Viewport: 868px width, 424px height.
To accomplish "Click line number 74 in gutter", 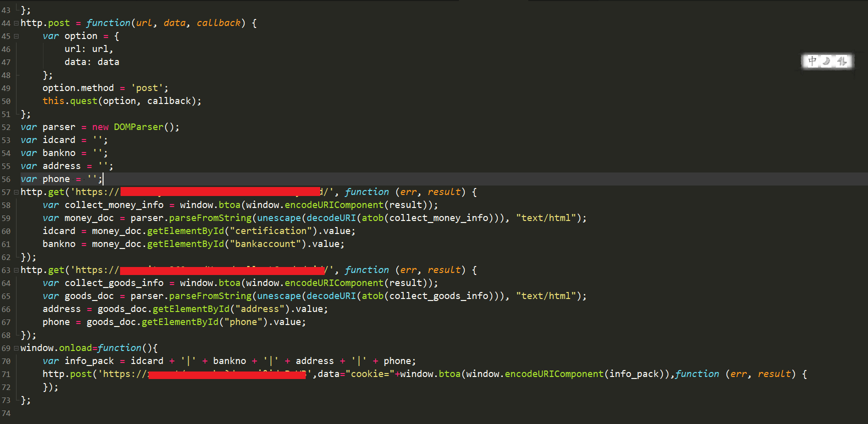I will pyautogui.click(x=6, y=413).
